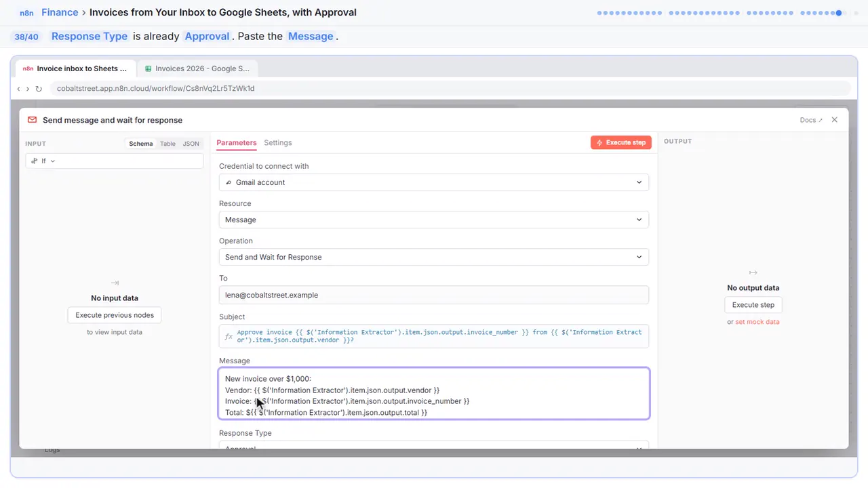Click the highlighted current progress dot
Screen dimensions: 868x488
(x=839, y=13)
